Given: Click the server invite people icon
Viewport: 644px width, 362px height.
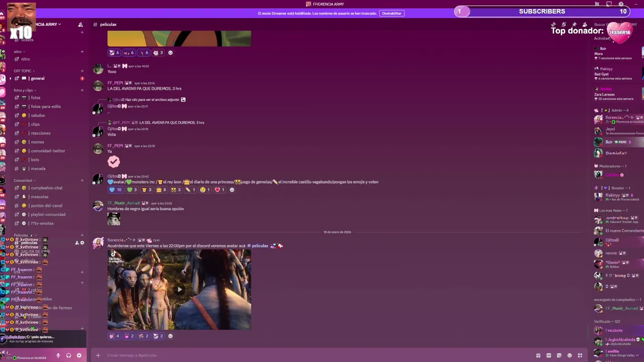Looking at the screenshot, I should click(80, 24).
